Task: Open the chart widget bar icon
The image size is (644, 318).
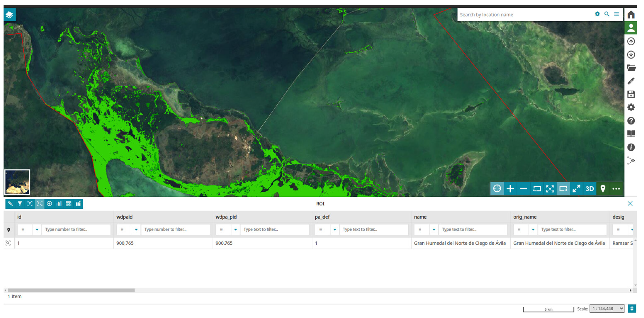Action: click(x=59, y=204)
